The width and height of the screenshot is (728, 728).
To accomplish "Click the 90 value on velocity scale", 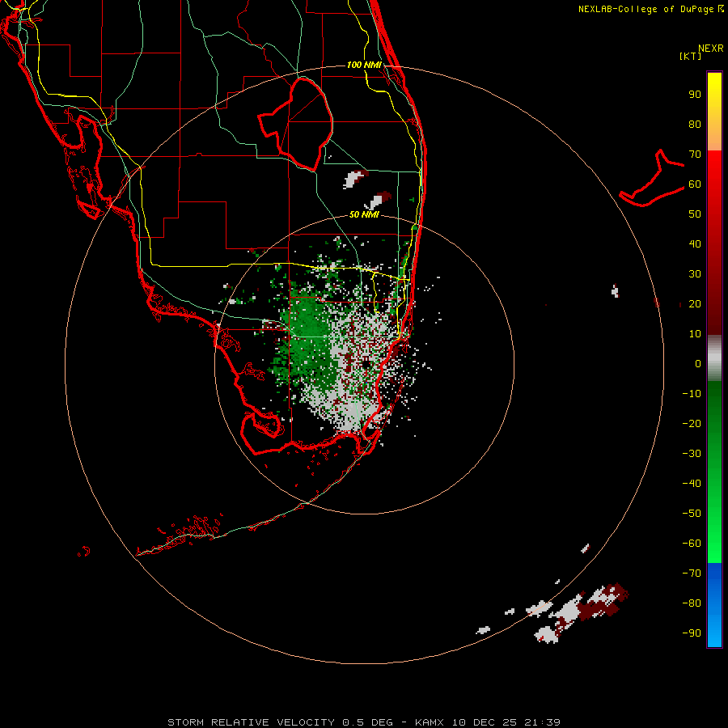I will [x=695, y=95].
